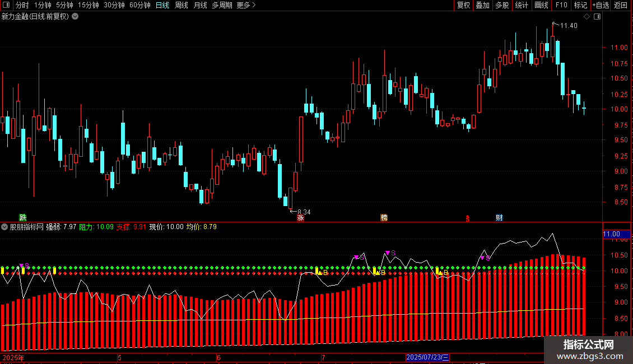This screenshot has width=633, height=364.
Task: Expand the 更多 periods menu
Action: pyautogui.click(x=246, y=5)
